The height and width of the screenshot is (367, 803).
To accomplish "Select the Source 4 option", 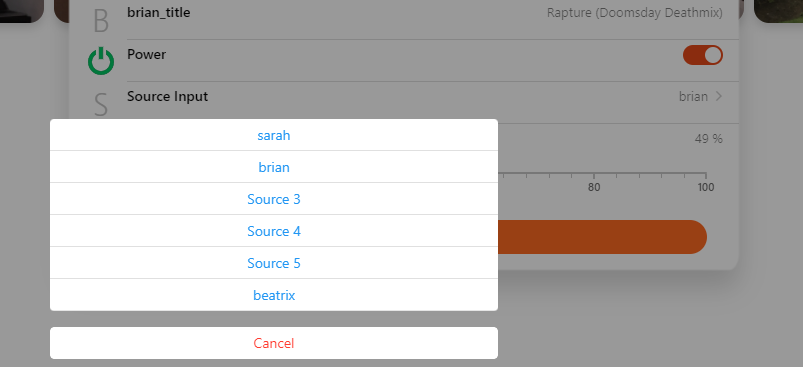I will click(274, 231).
